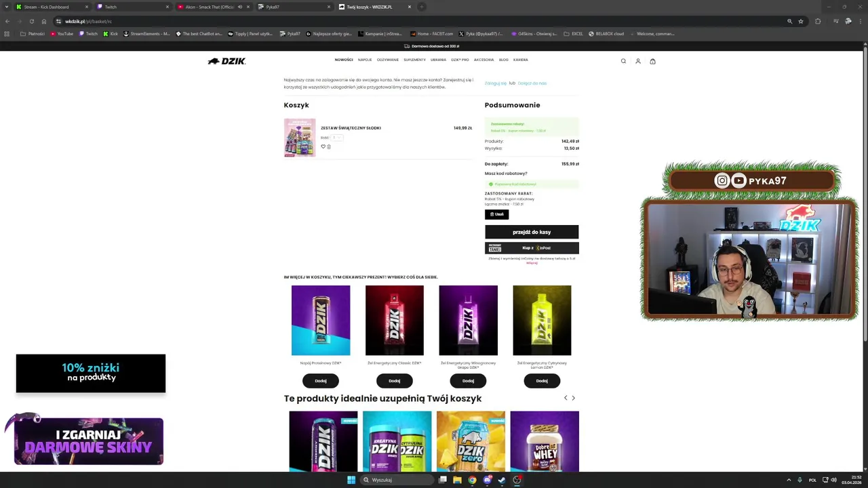Show previous recommended products arrow

coord(566,398)
